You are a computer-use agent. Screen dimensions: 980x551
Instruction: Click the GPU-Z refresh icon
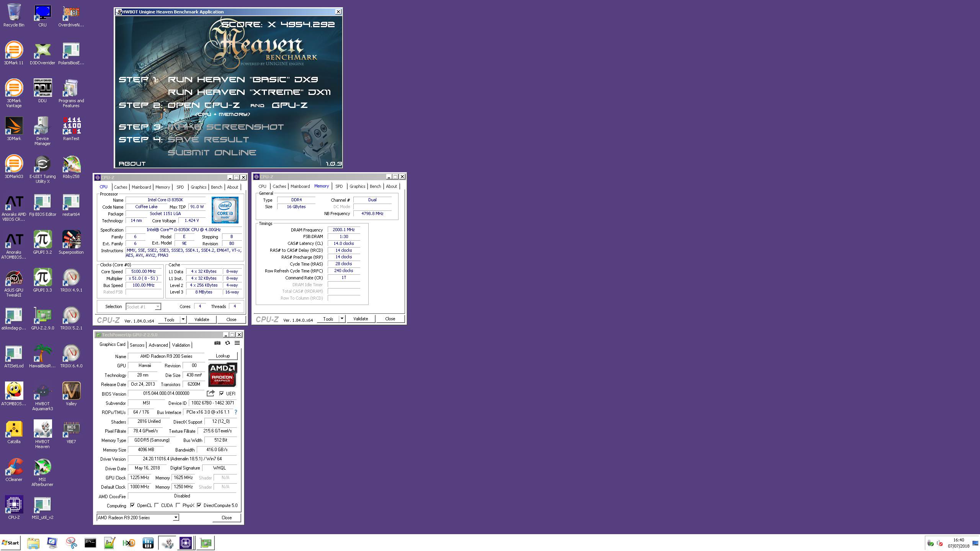(227, 343)
